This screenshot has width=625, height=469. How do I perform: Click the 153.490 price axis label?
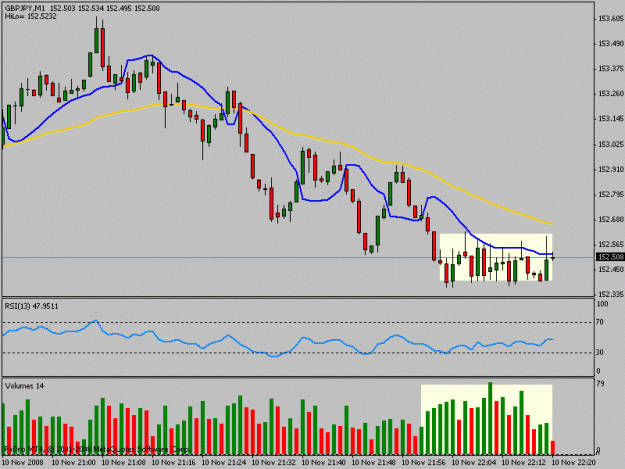(x=611, y=43)
